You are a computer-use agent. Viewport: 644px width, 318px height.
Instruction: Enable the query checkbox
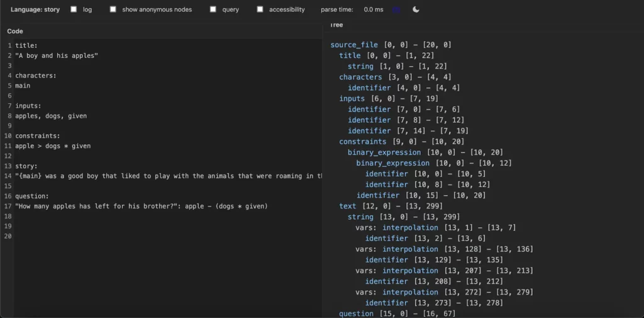click(x=213, y=9)
